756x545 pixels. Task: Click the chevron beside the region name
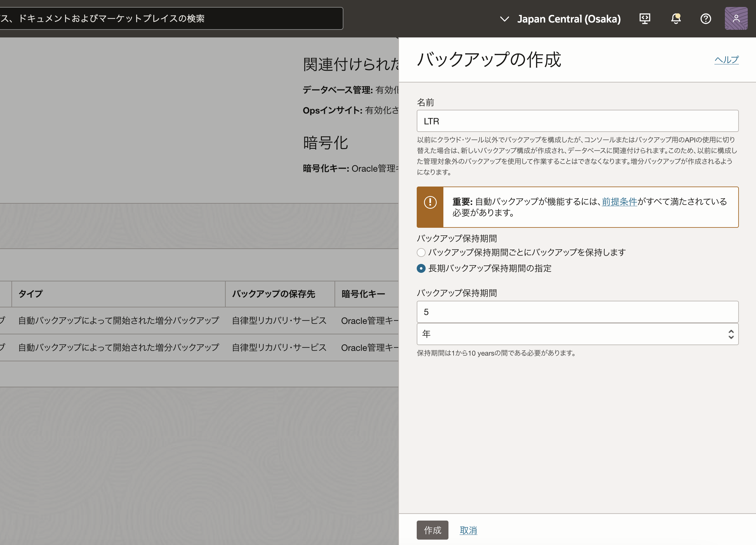(504, 19)
